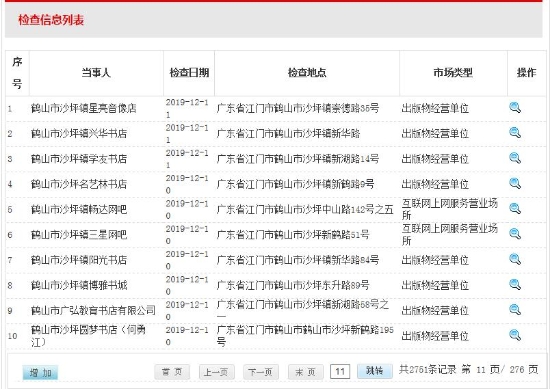The image size is (550, 389).
Task: Click 出版物经营单位 in 星亮音像店 row
Action: click(x=435, y=108)
